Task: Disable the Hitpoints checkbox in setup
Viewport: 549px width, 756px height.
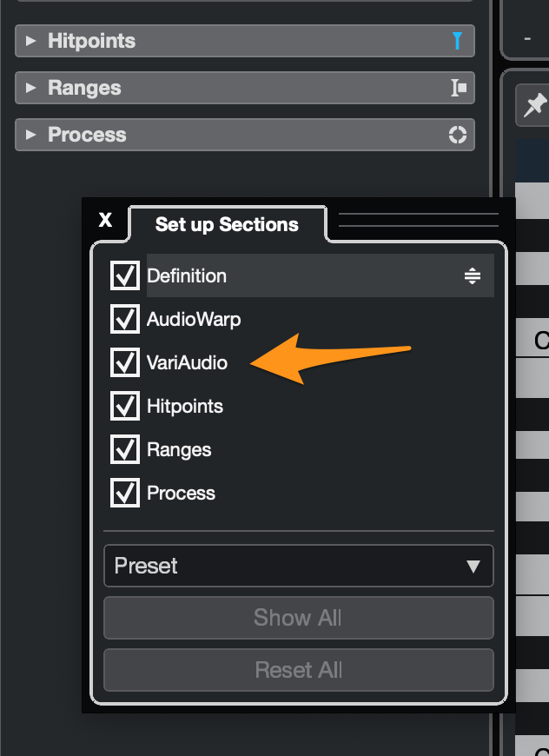Action: click(125, 406)
